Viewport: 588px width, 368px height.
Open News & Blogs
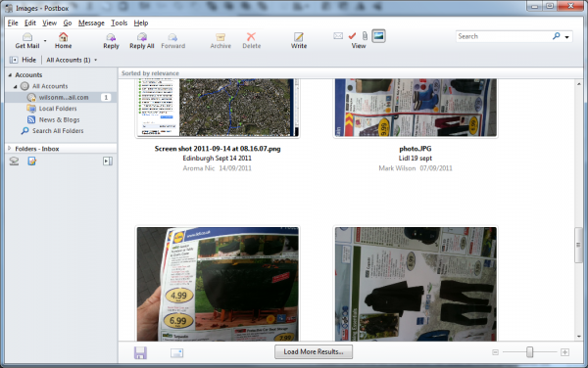[x=59, y=119]
